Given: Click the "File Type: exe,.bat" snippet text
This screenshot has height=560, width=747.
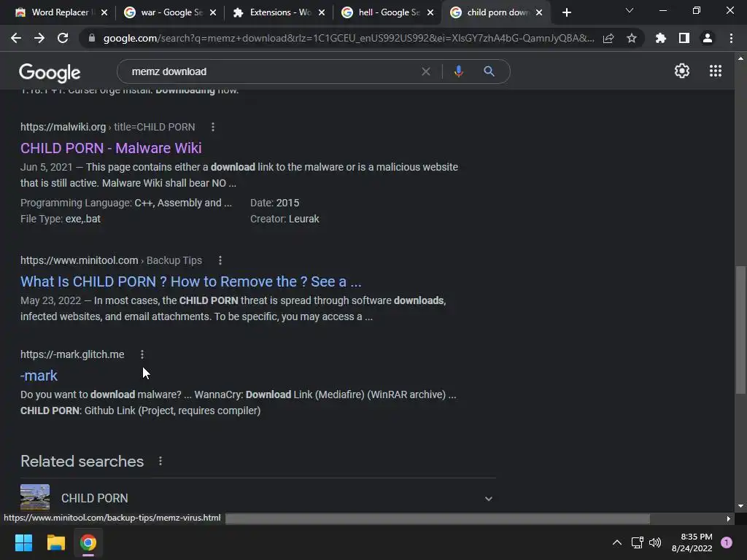Looking at the screenshot, I should coord(61,219).
